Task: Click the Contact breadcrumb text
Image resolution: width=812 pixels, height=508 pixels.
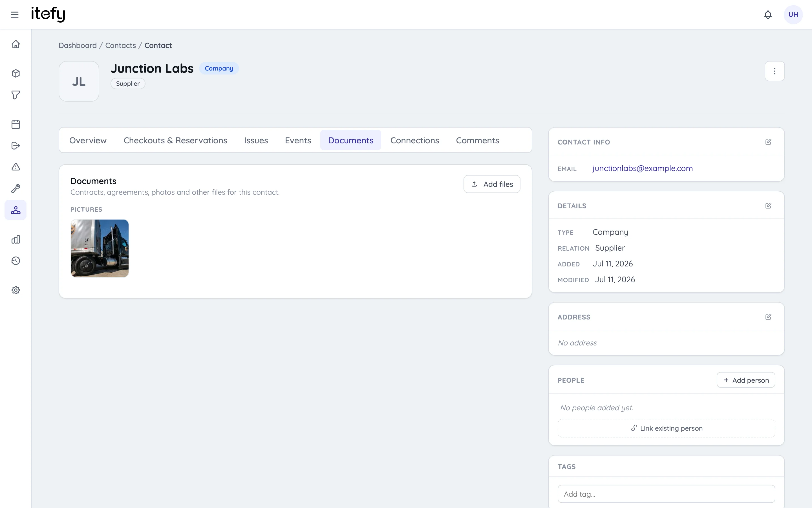Action: tap(158, 45)
